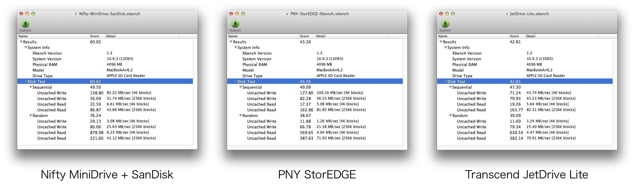Click MacBookAir6,2 value in PNY-StorEDGE-Xbench window
The image size is (644, 185).
pos(330,70)
